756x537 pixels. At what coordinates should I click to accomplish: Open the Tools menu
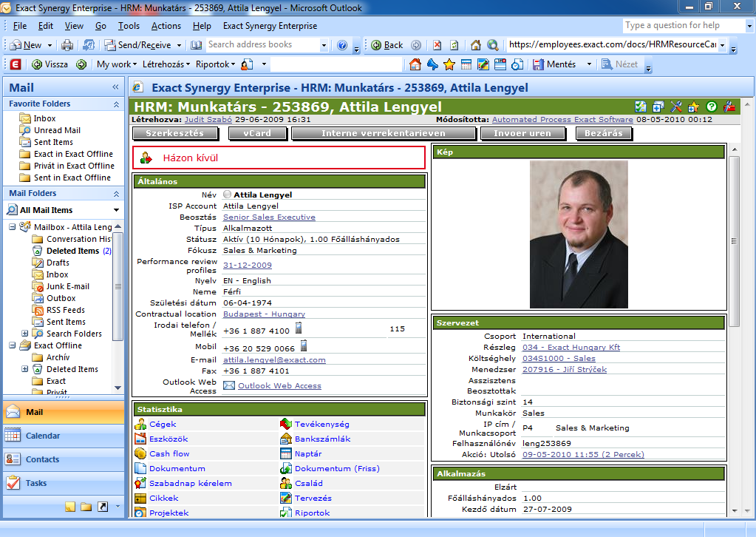(x=129, y=26)
